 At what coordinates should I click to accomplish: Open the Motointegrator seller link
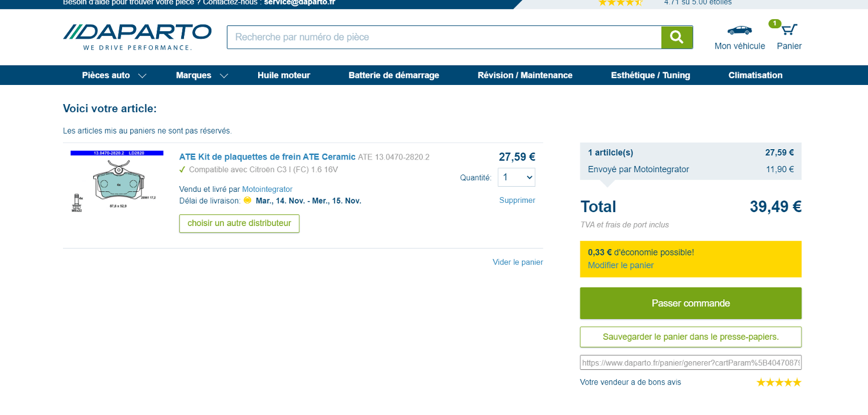267,189
